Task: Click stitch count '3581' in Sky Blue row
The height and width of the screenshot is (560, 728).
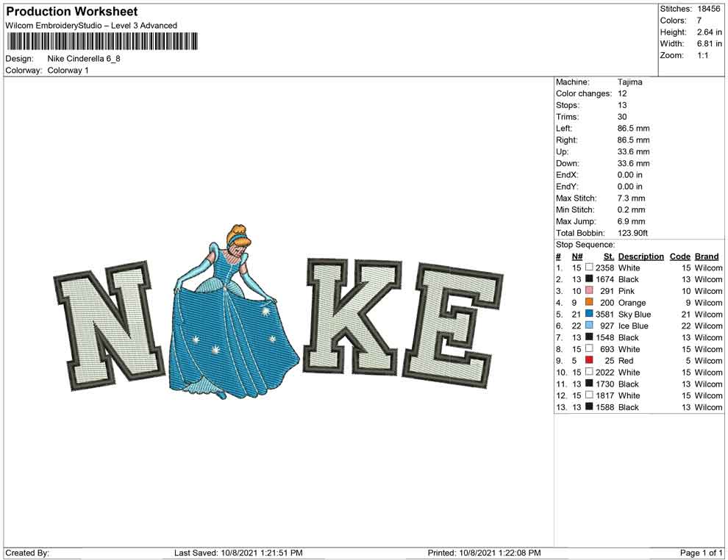Action: point(604,314)
